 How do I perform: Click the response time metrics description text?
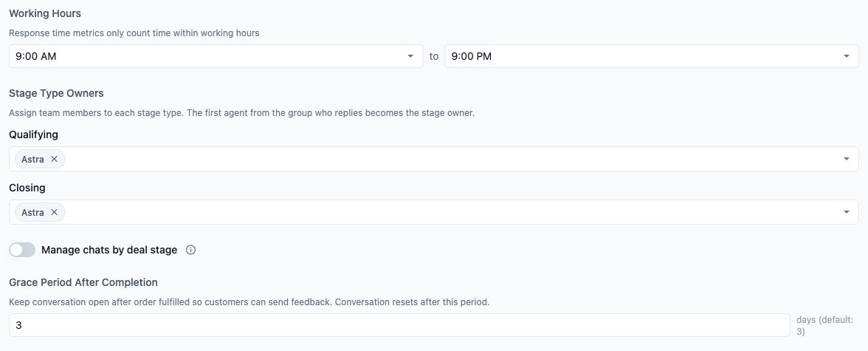point(134,33)
